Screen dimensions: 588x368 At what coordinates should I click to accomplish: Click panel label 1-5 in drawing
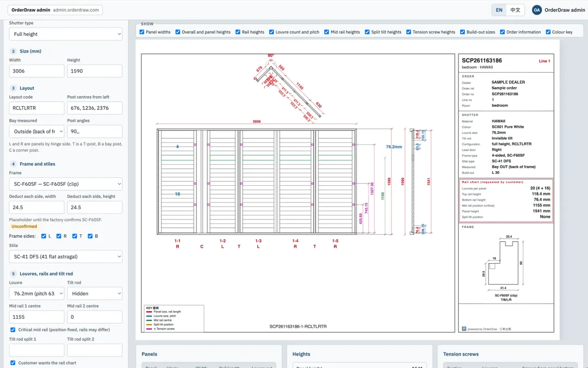335,241
